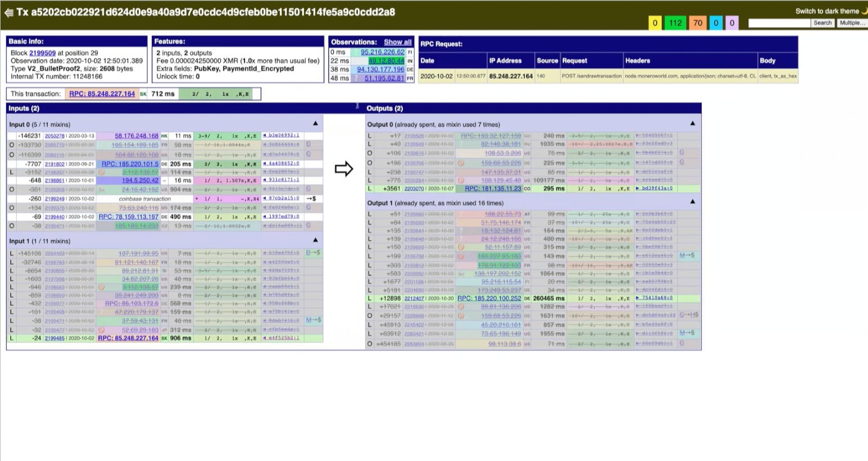Click the clock icon on Output 0 +775 row
This screenshot has height=461, width=868.
click(x=461, y=180)
